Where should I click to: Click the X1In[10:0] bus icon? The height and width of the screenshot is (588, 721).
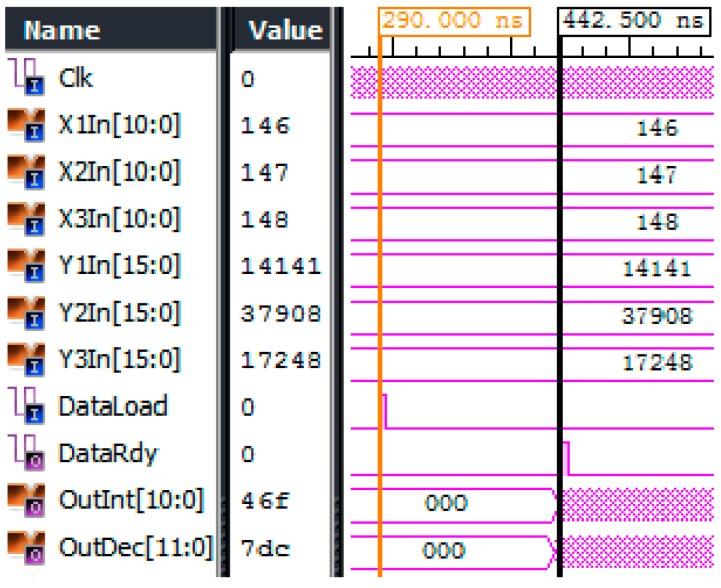pos(27,125)
